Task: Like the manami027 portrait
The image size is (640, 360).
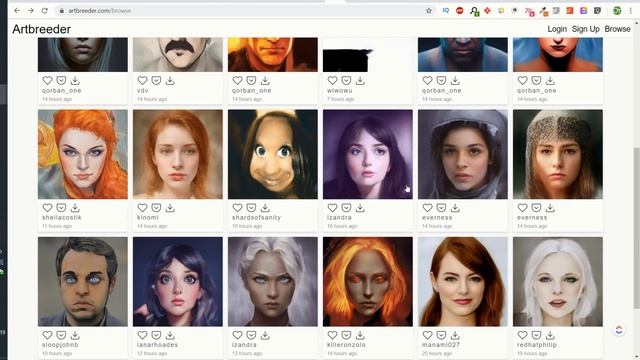Action: click(428, 335)
